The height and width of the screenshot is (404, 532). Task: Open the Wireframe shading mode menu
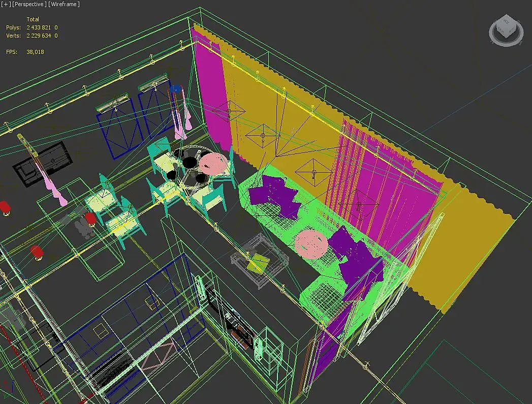[x=64, y=5]
